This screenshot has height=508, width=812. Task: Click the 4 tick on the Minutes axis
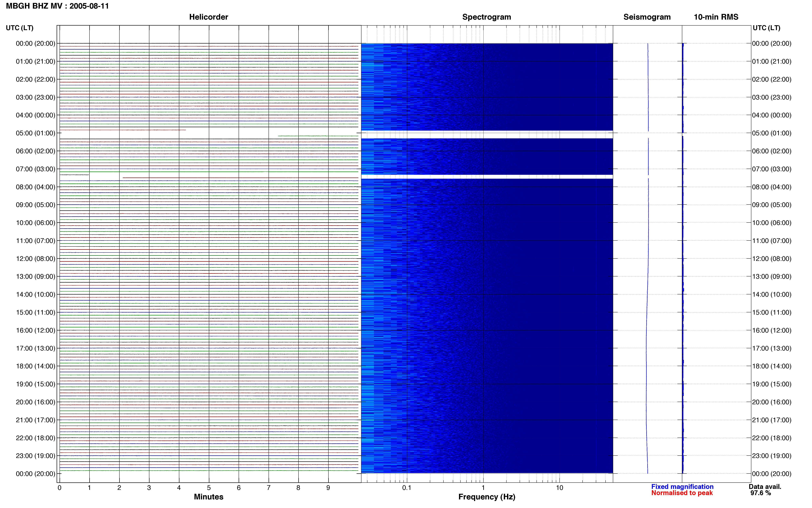(179, 487)
